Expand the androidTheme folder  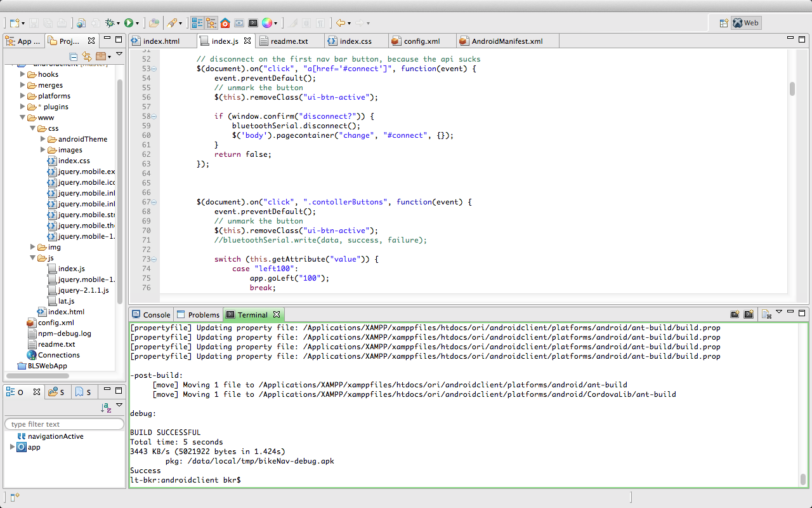point(43,139)
